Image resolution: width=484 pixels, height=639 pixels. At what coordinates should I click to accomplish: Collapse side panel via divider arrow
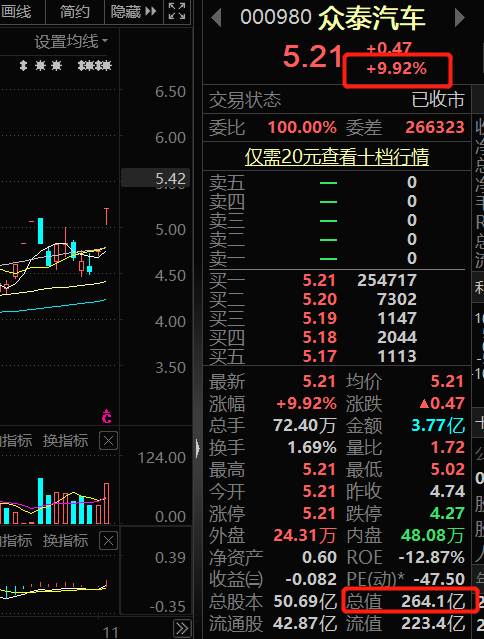[198, 448]
